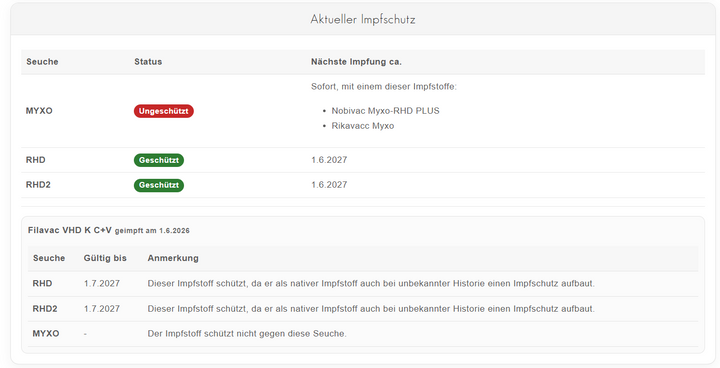Click the MYXO label in the Filavac table

(46, 334)
